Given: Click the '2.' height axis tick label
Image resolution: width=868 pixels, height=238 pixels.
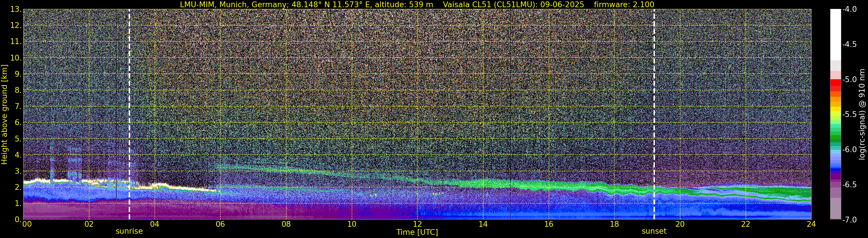Looking at the screenshot, I should tap(18, 188).
